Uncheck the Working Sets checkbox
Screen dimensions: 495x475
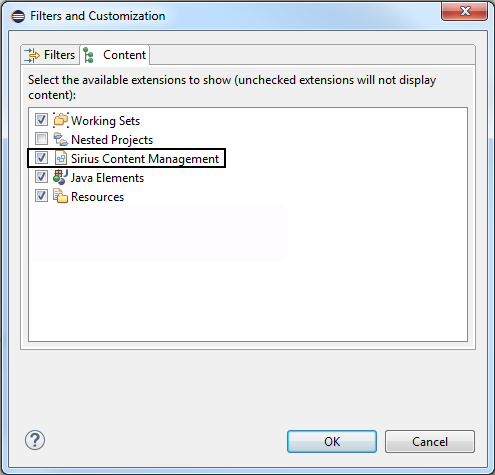pyautogui.click(x=41, y=120)
